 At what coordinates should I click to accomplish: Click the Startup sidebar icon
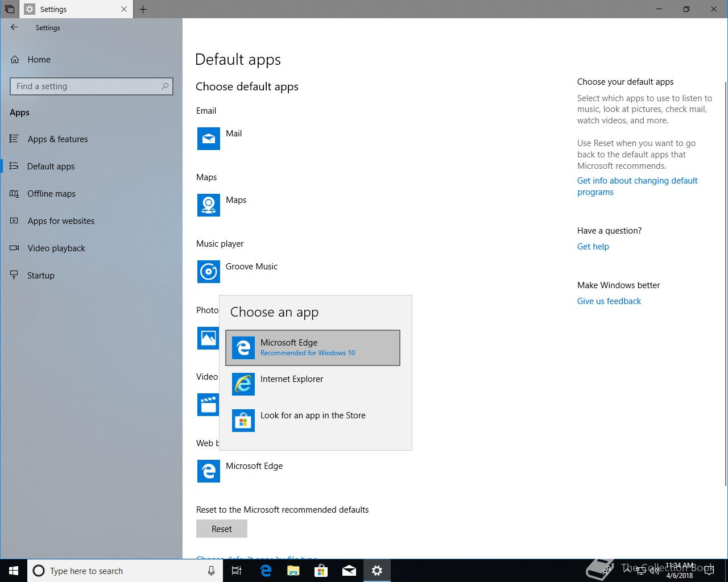14,276
